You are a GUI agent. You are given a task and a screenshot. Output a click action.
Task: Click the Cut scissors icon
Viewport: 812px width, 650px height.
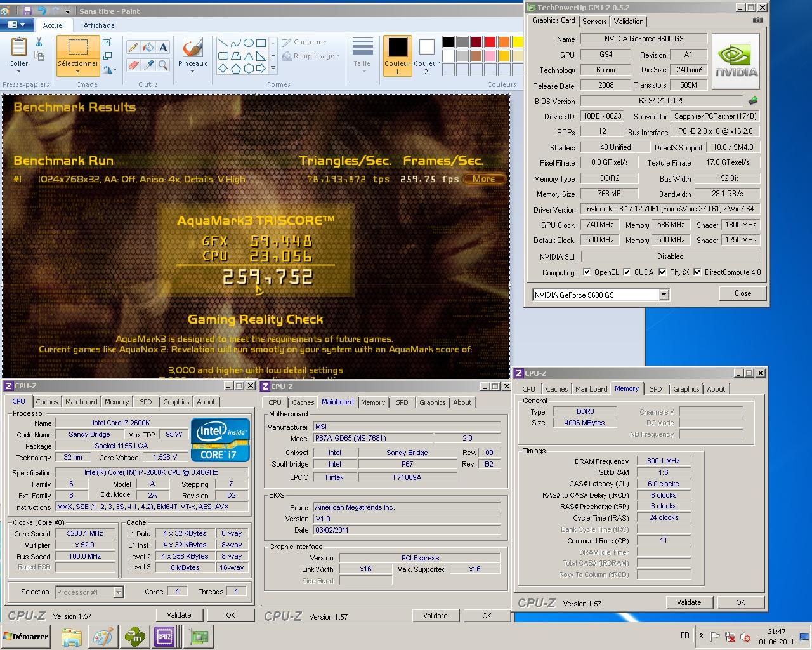(x=39, y=43)
